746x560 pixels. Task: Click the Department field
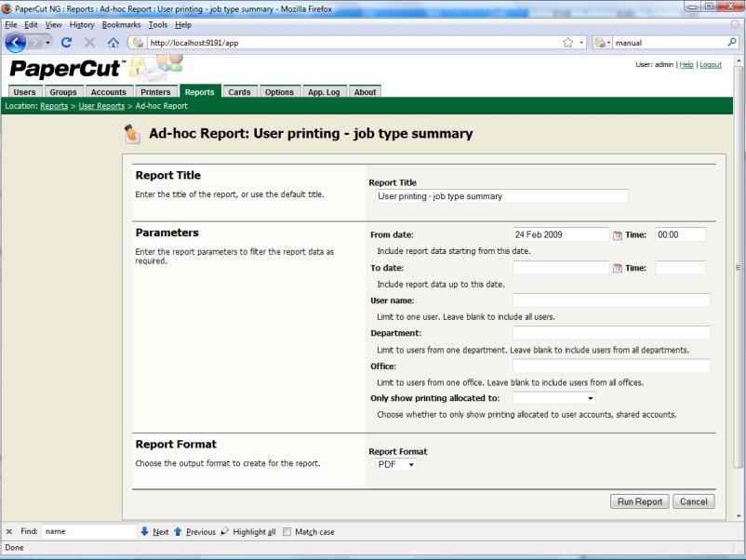[x=611, y=333]
